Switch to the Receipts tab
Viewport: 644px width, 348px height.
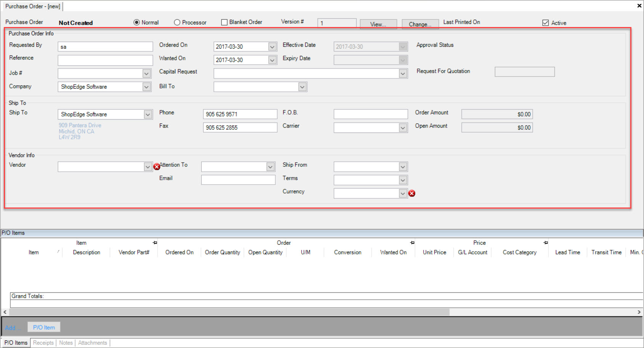click(x=43, y=343)
